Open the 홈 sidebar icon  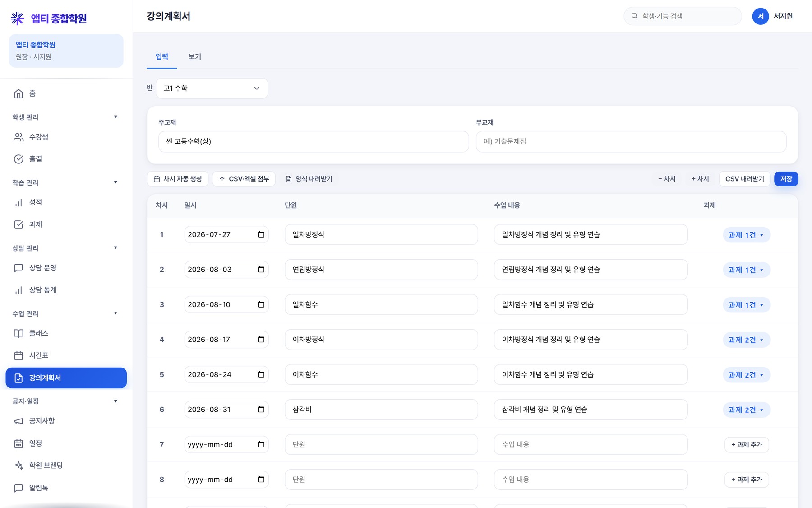click(18, 93)
